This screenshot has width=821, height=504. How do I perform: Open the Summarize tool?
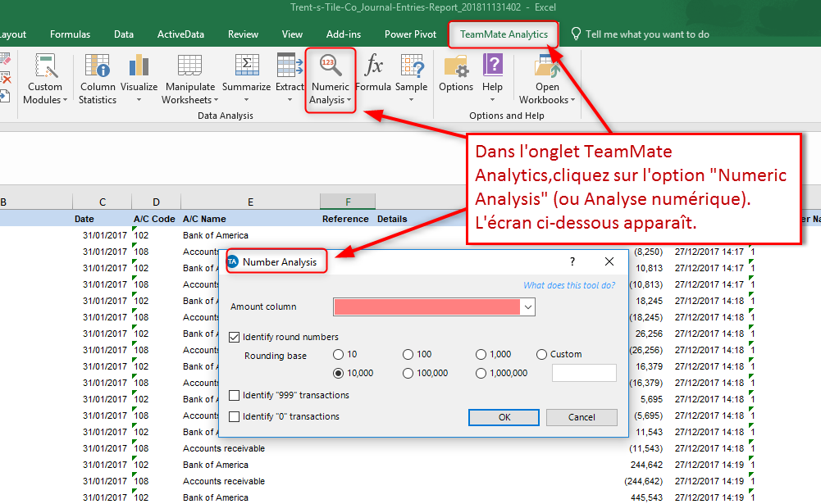[246, 79]
